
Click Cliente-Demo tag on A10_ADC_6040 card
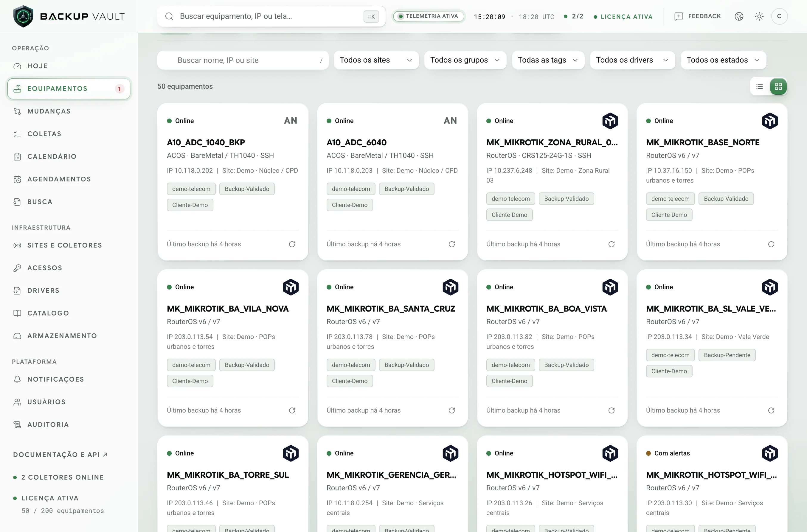point(350,205)
